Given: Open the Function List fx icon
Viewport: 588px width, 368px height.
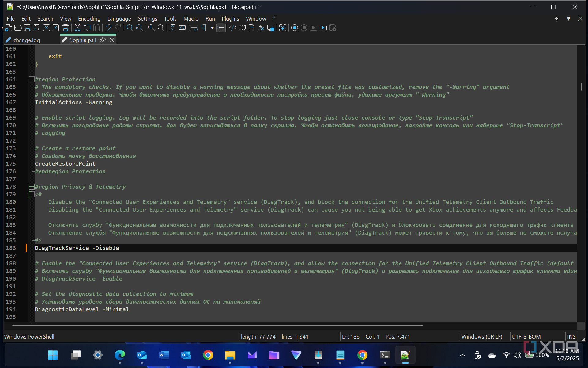Looking at the screenshot, I should click(x=261, y=28).
